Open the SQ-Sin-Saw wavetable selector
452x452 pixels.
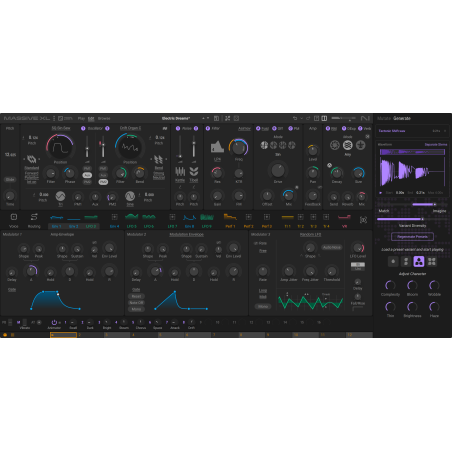(61, 128)
